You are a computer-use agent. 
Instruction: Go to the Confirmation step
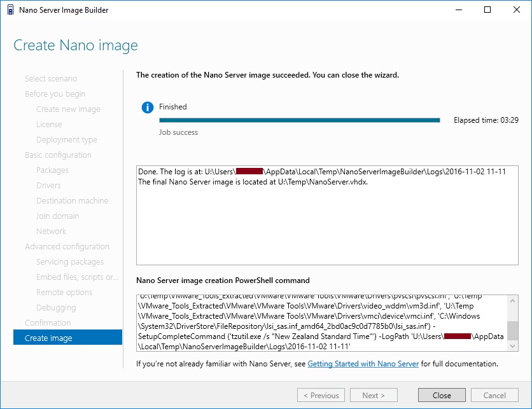coord(48,323)
